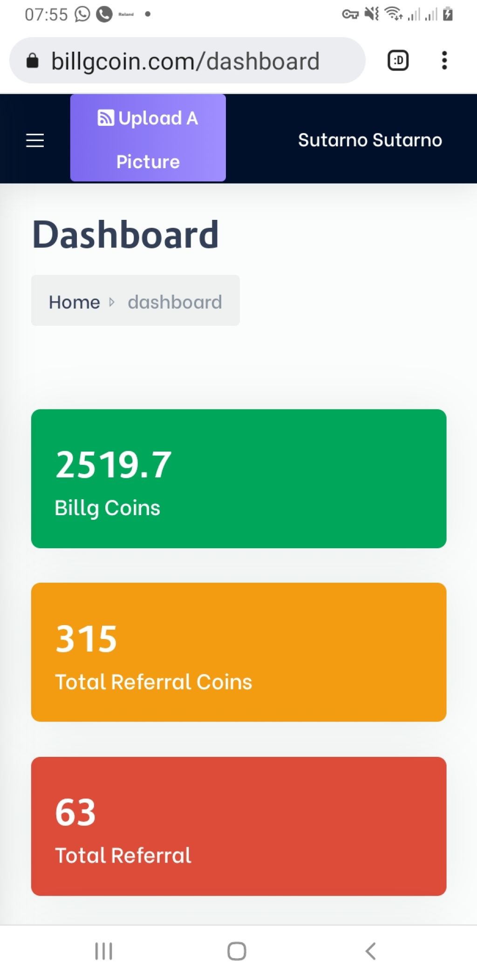The image size is (477, 980).
Task: Open the browser tab switcher icon
Action: (x=398, y=61)
